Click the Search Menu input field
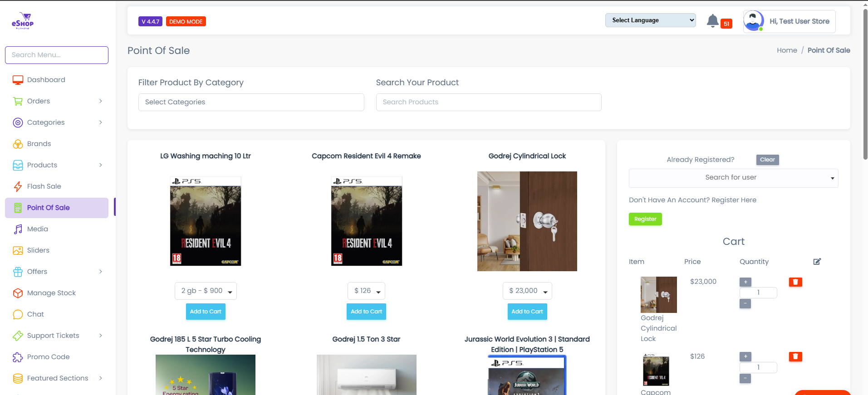The width and height of the screenshot is (868, 395). [57, 55]
